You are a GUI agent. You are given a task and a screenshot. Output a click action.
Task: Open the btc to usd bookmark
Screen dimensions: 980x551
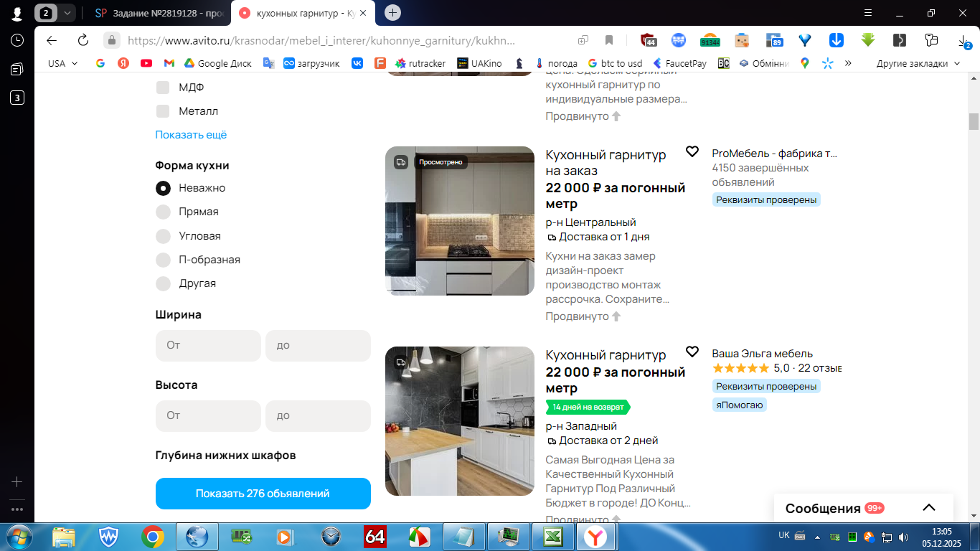tap(615, 63)
